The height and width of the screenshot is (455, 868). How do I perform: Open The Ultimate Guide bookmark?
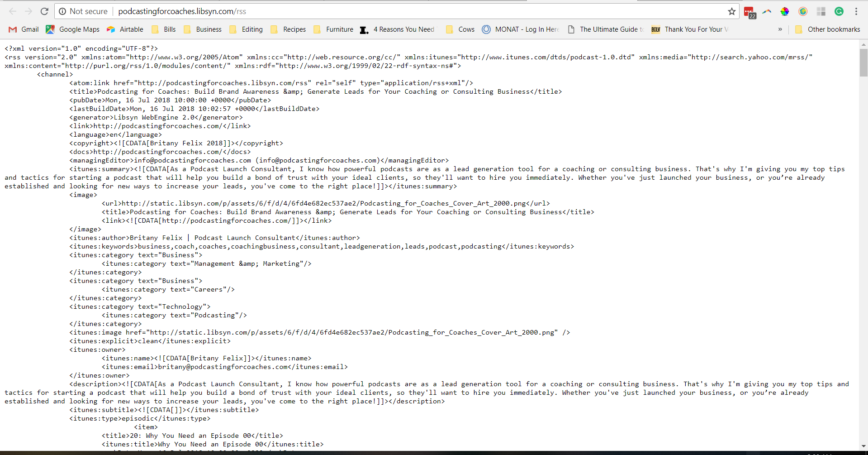click(x=606, y=29)
